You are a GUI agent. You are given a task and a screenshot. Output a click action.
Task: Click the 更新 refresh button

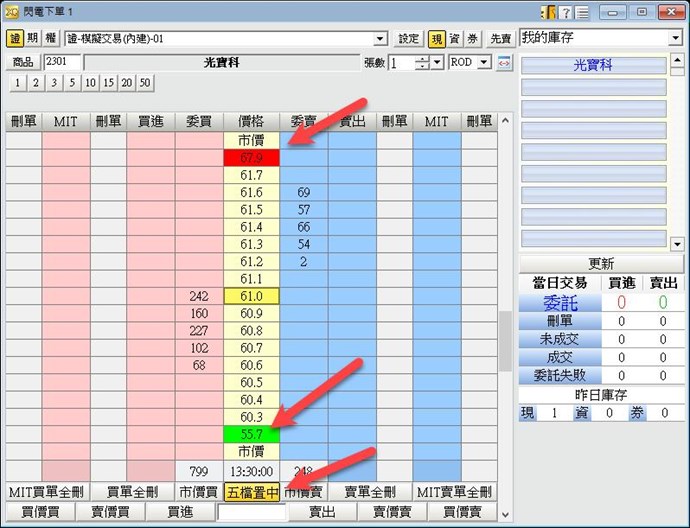click(601, 264)
